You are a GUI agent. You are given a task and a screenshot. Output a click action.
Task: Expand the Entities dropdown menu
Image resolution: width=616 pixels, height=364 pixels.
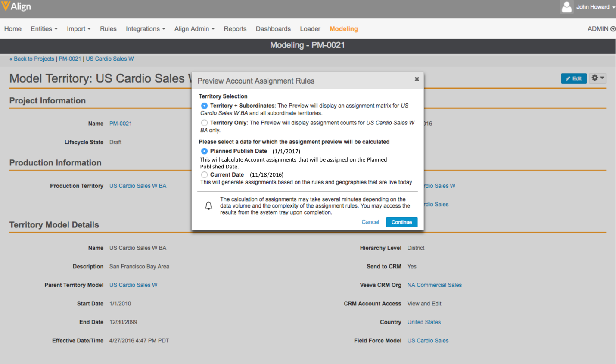(44, 29)
